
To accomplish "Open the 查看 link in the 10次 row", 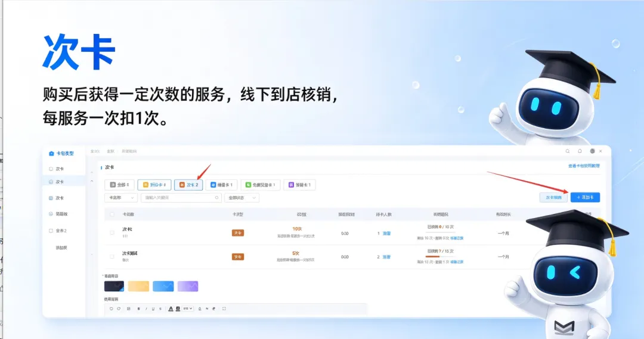I will click(386, 234).
